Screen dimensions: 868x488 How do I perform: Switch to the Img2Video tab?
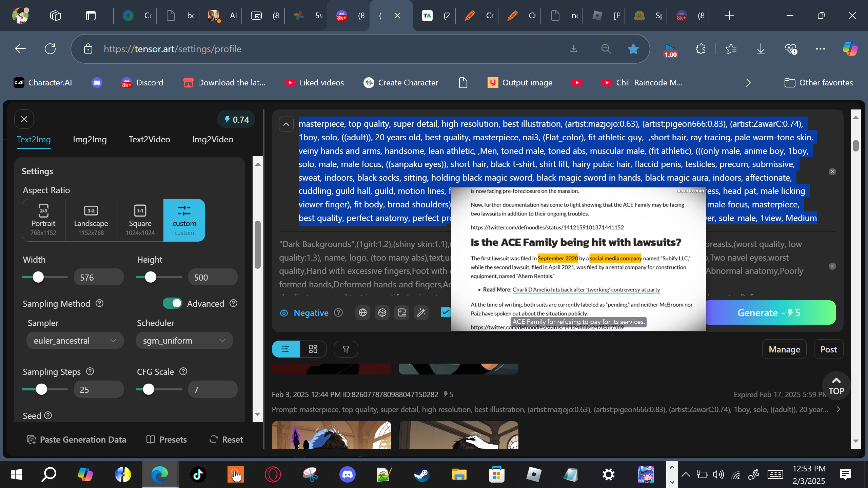click(x=213, y=139)
